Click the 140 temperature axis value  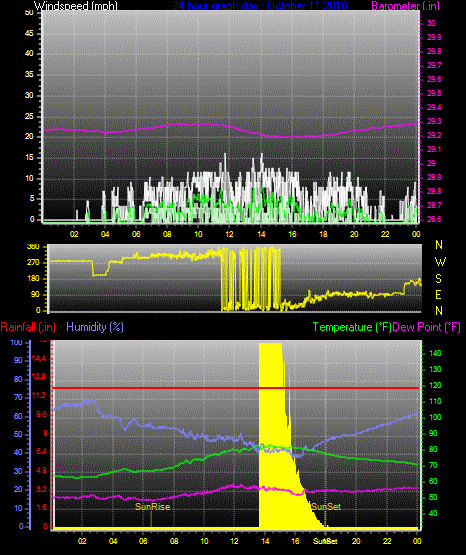click(x=435, y=353)
